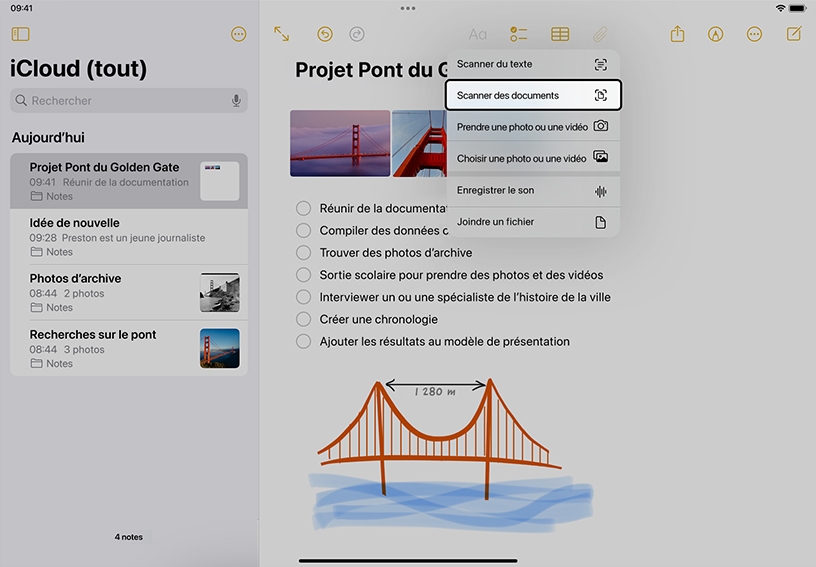Click the Rechercher search field
The image size is (816, 567).
(x=129, y=100)
